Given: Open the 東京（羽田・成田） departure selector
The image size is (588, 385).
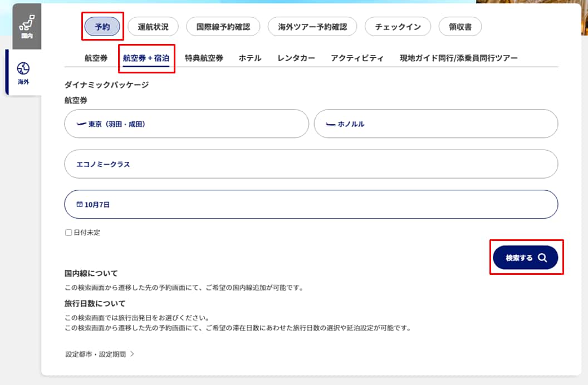Looking at the screenshot, I should (187, 124).
